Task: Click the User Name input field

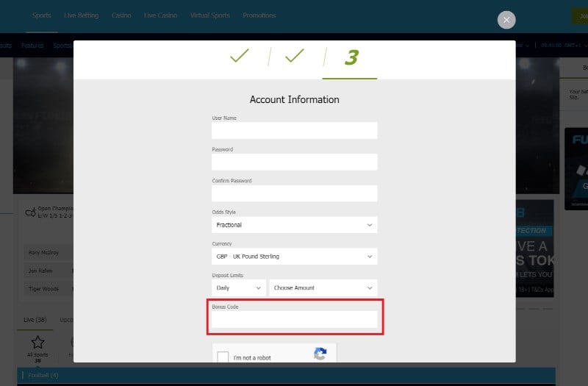Action: click(295, 130)
